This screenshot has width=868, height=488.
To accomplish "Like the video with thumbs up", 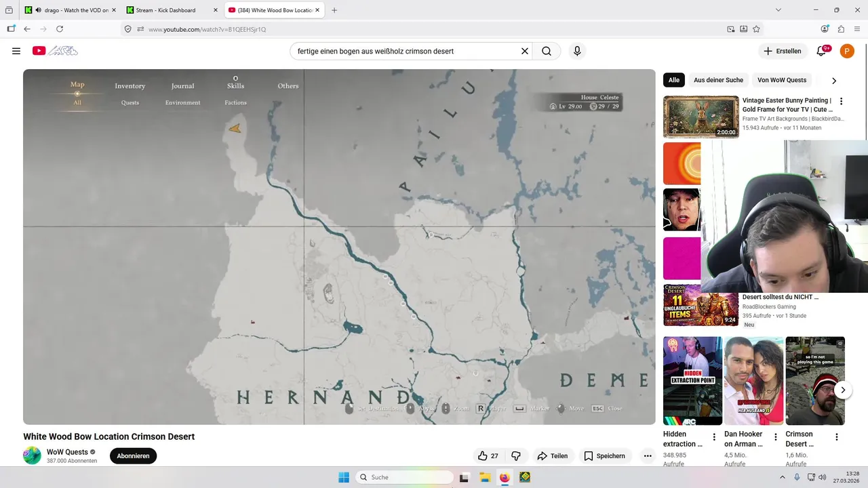I will [488, 456].
